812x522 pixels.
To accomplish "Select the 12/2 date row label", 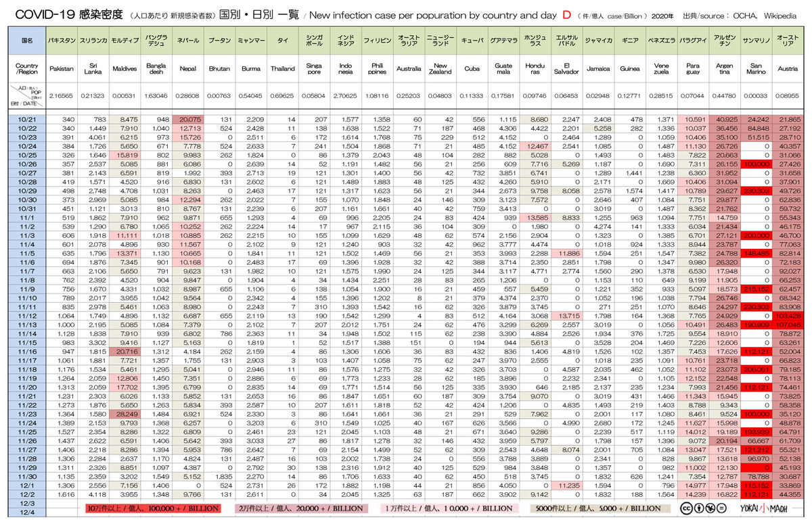I will [27, 494].
